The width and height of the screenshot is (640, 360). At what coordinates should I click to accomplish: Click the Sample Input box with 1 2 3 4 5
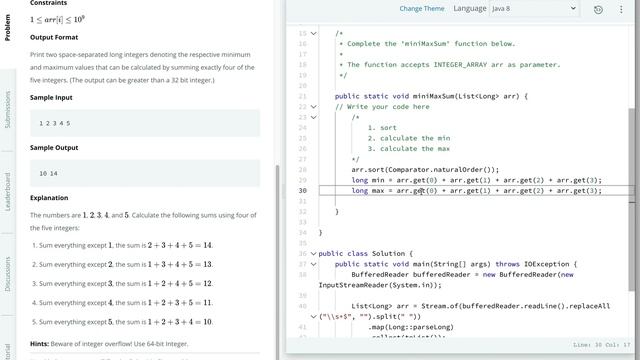(145, 123)
